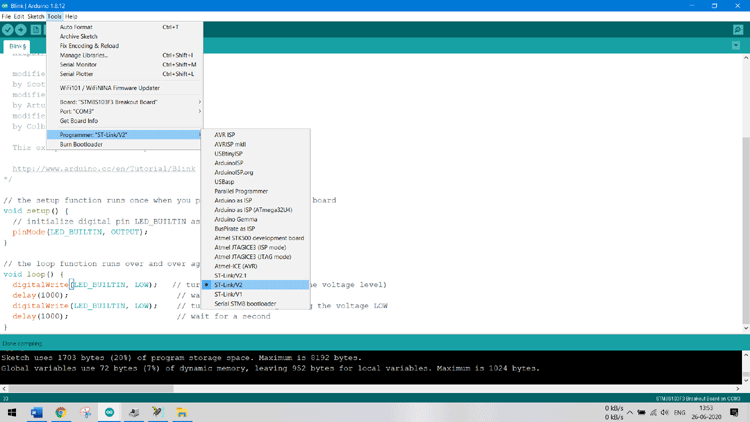Open the Sketch menu

point(35,16)
